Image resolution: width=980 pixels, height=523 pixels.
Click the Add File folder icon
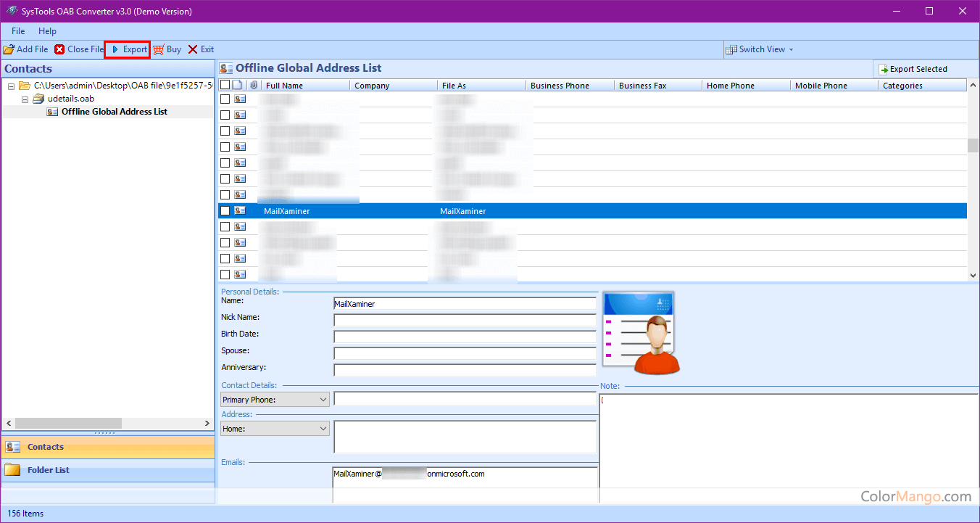[9, 49]
